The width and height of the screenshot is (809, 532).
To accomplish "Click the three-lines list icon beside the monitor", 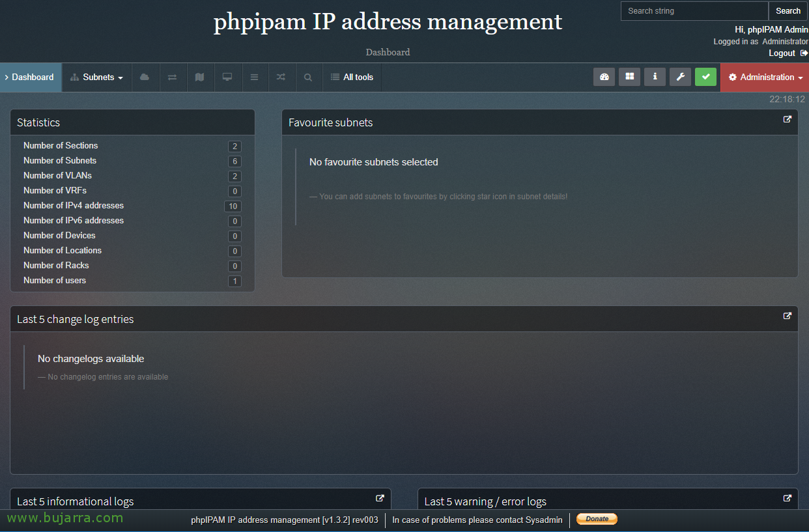I will point(255,77).
